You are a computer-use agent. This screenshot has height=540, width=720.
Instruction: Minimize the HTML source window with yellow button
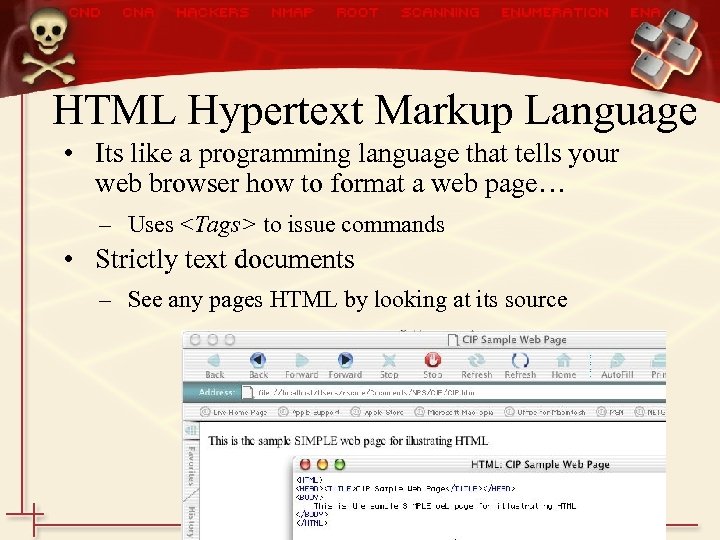click(322, 465)
